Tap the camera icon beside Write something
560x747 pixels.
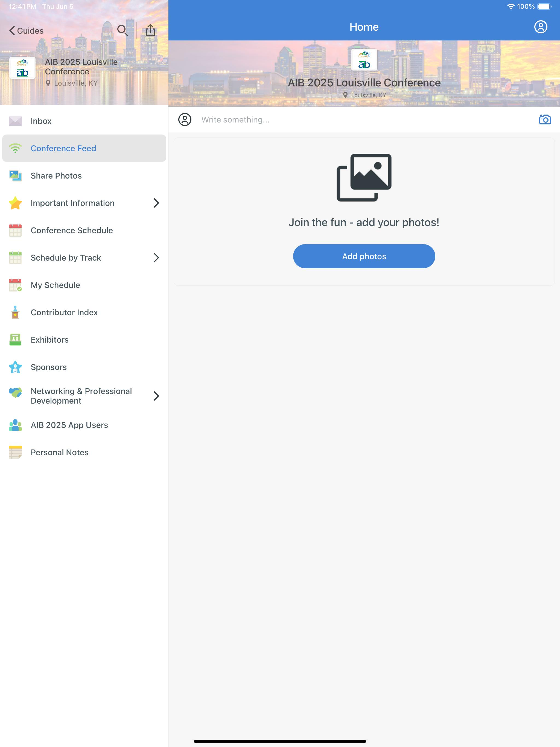pos(545,119)
